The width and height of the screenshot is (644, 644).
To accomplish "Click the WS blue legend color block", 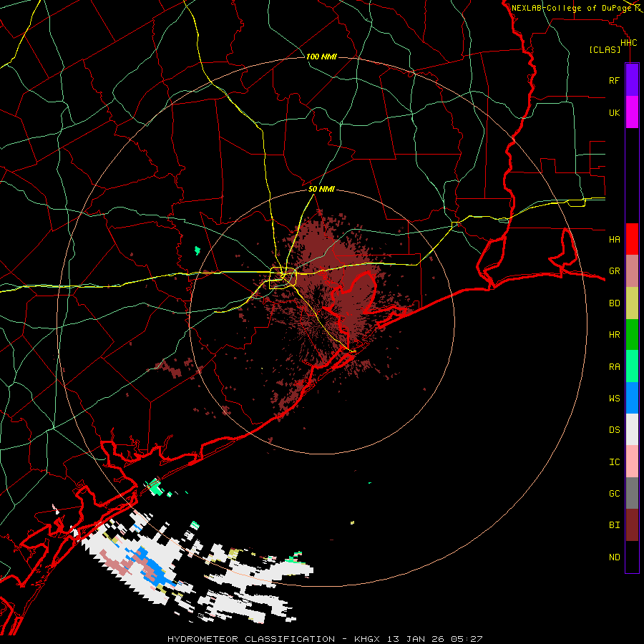I will point(632,398).
